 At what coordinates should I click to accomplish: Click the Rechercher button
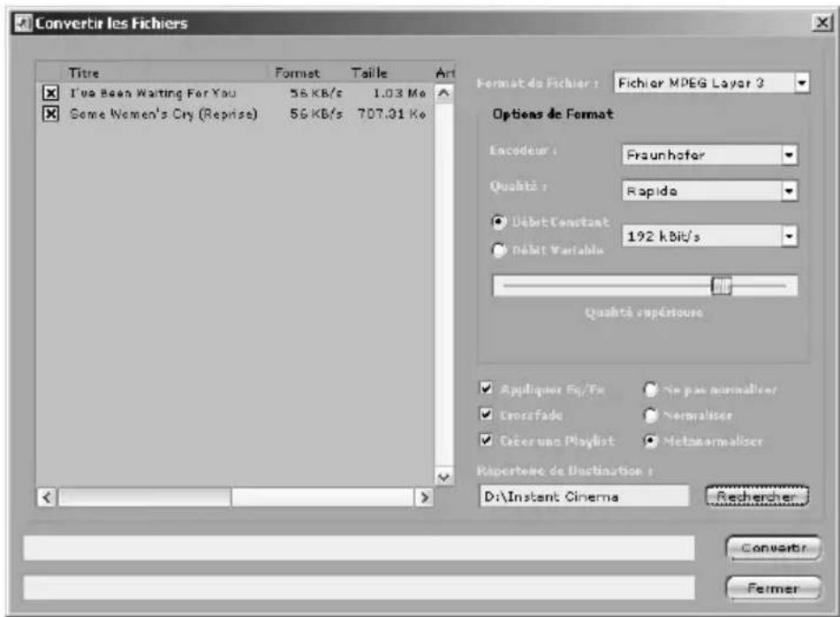tap(756, 497)
